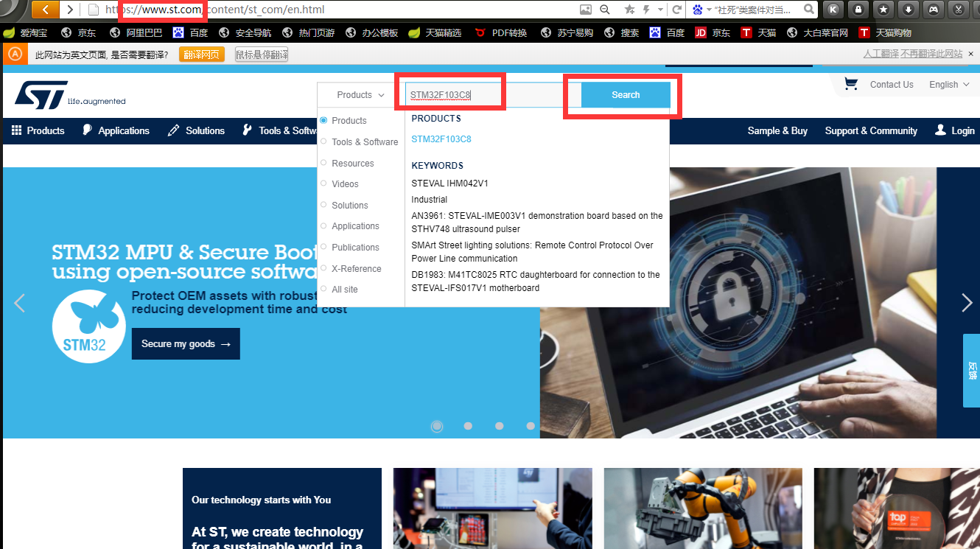Open the shopping cart icon
The image size is (980, 549).
(x=851, y=84)
